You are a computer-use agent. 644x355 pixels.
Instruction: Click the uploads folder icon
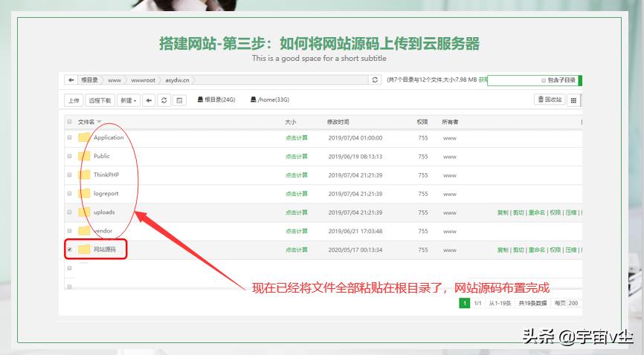point(84,212)
